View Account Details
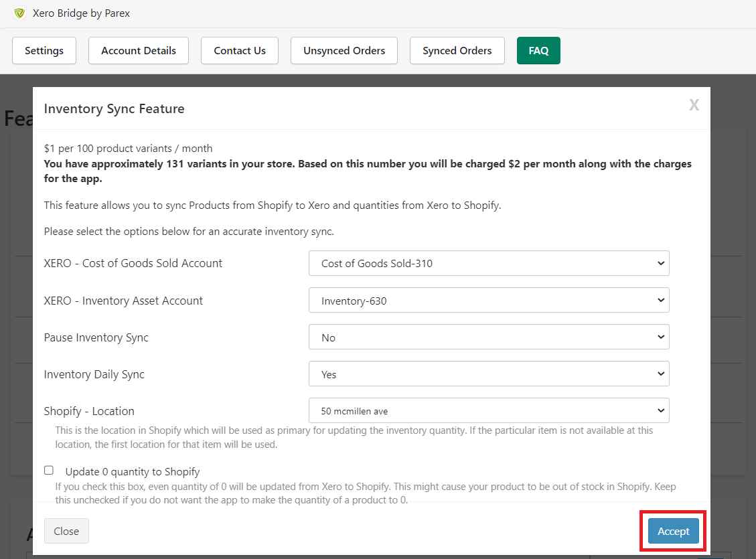Screen dimensions: 756x559 click(x=138, y=50)
